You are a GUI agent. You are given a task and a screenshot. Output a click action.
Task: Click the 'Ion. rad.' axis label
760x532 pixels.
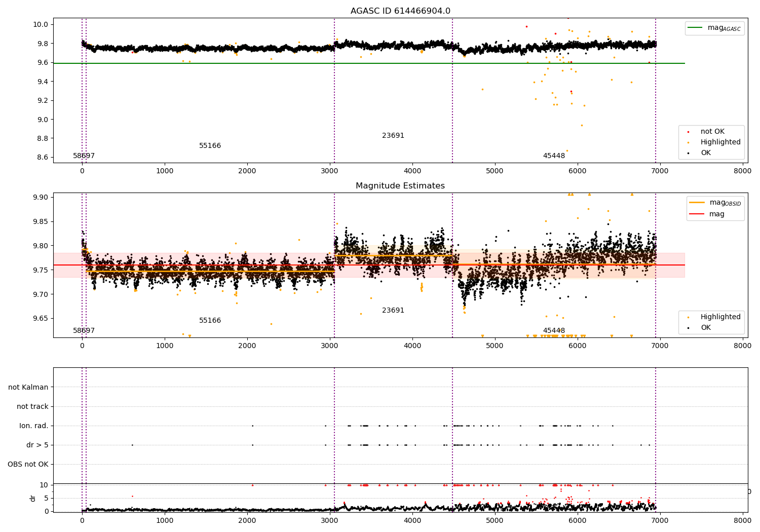[34, 426]
